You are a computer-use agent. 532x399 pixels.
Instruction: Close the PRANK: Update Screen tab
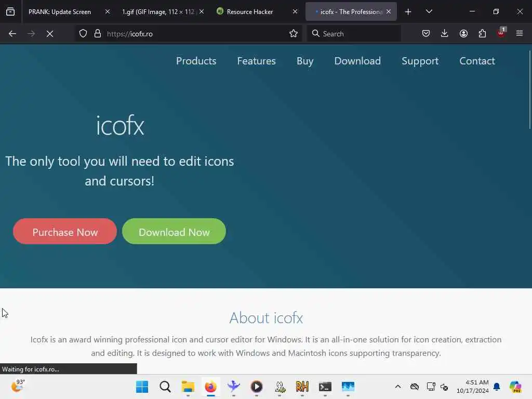point(108,12)
